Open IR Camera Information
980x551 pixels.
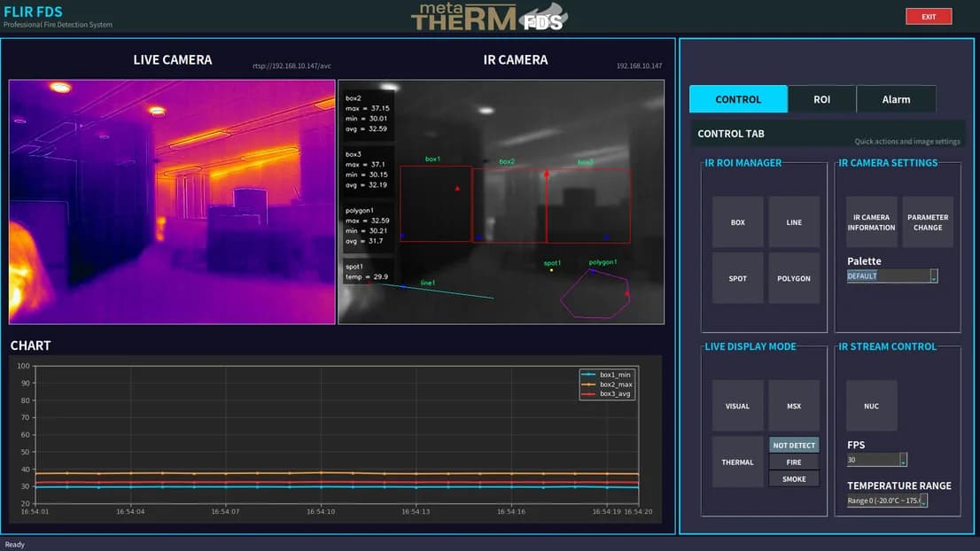pyautogui.click(x=871, y=221)
